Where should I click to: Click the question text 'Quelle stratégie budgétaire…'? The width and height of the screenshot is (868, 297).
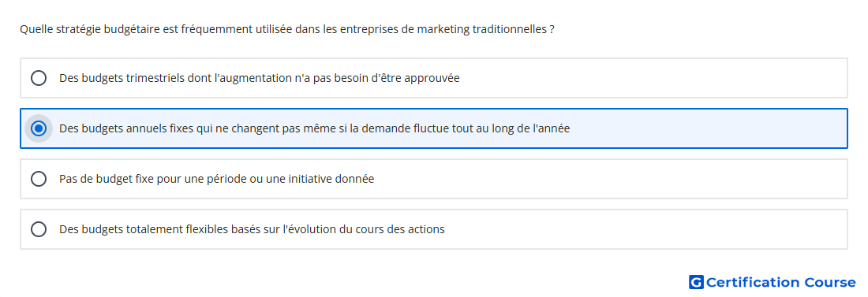coord(286,29)
